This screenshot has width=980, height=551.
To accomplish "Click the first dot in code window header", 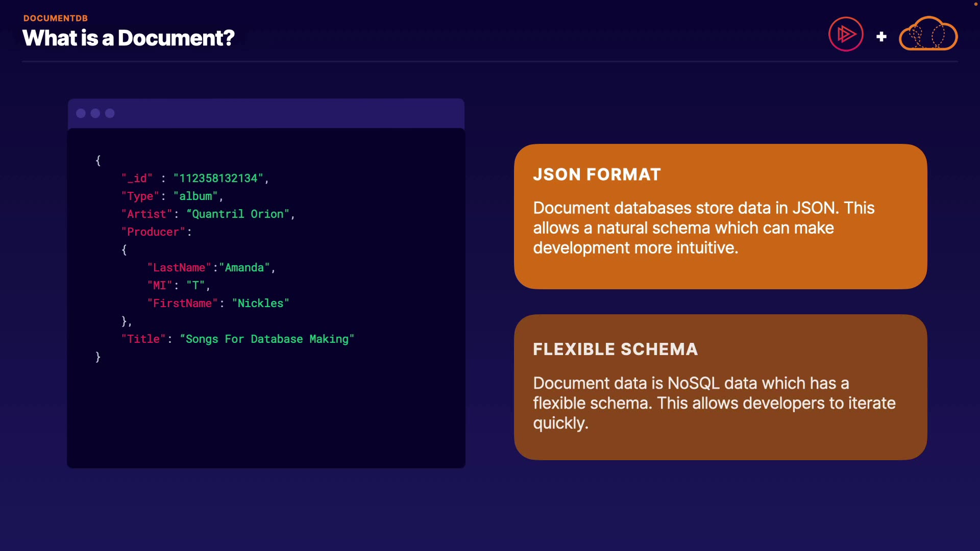I will [x=81, y=113].
